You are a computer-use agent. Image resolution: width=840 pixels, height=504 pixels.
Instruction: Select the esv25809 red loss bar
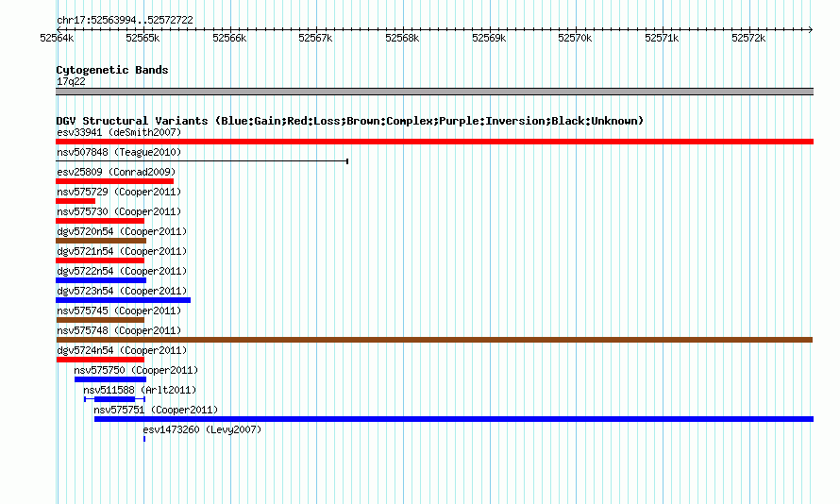tap(114, 181)
